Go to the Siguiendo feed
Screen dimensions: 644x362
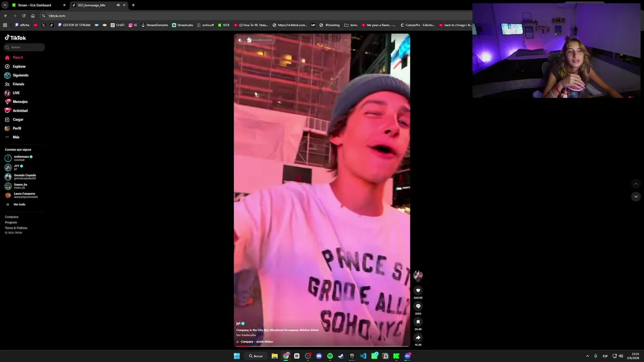point(17,75)
